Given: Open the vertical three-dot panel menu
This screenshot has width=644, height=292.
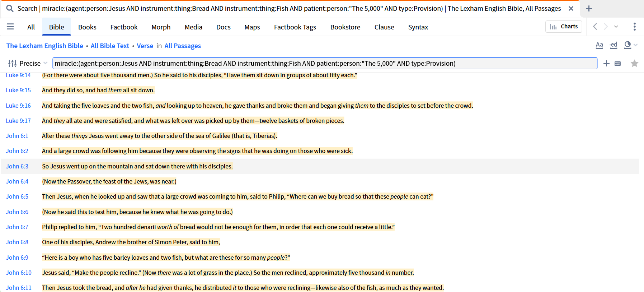Looking at the screenshot, I should pyautogui.click(x=634, y=27).
